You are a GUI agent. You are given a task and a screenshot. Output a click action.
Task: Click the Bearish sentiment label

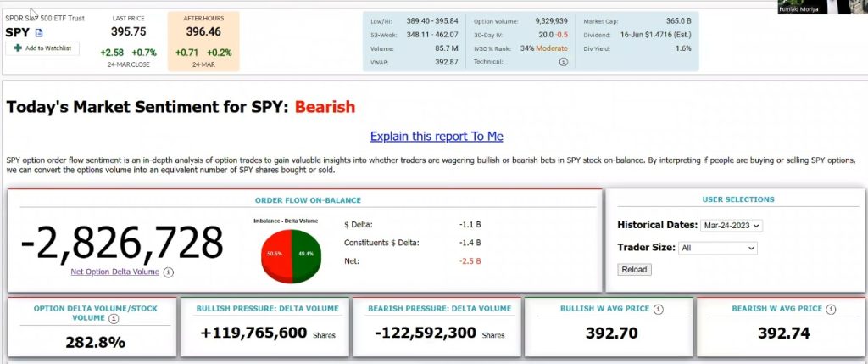pos(325,107)
